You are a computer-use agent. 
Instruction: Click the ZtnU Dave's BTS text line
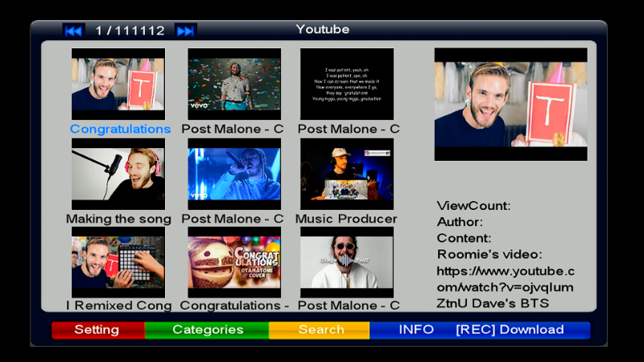click(493, 304)
